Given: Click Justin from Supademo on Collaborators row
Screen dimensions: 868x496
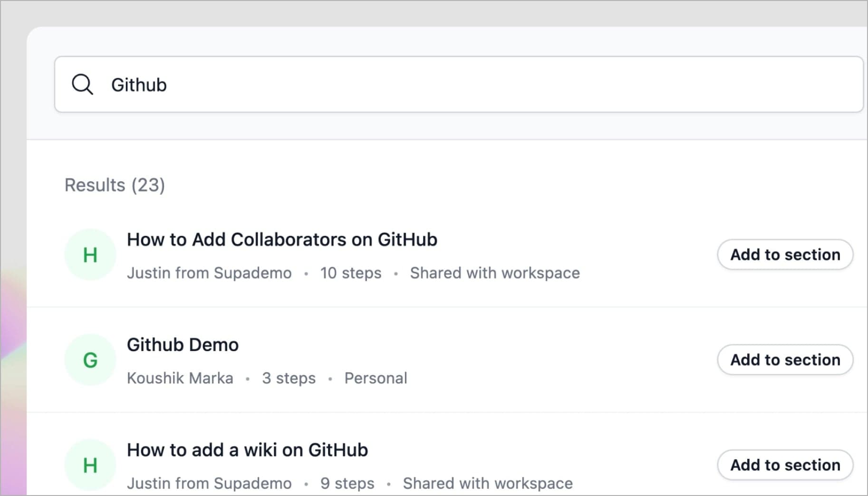Looking at the screenshot, I should pyautogui.click(x=209, y=273).
